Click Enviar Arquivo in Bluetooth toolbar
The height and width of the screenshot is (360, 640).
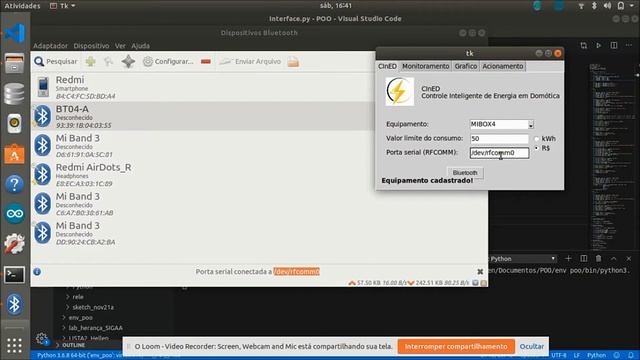tap(250, 62)
